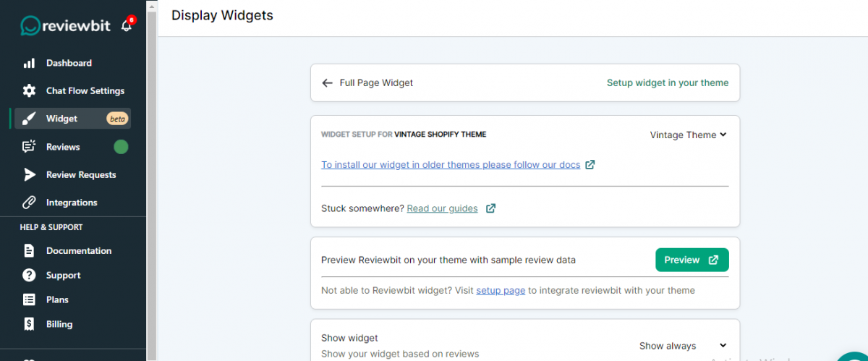Click the Documentation file icon
The image size is (868, 361).
(x=29, y=251)
